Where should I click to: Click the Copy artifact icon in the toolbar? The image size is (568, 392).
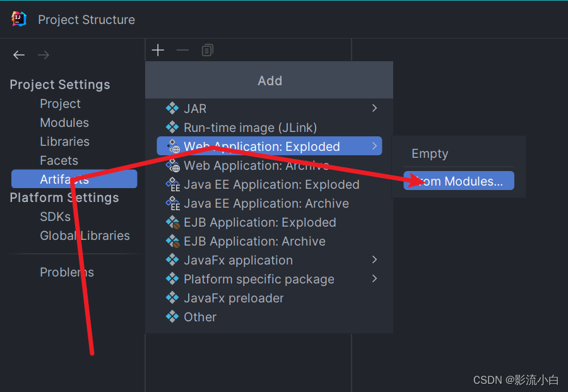(207, 50)
